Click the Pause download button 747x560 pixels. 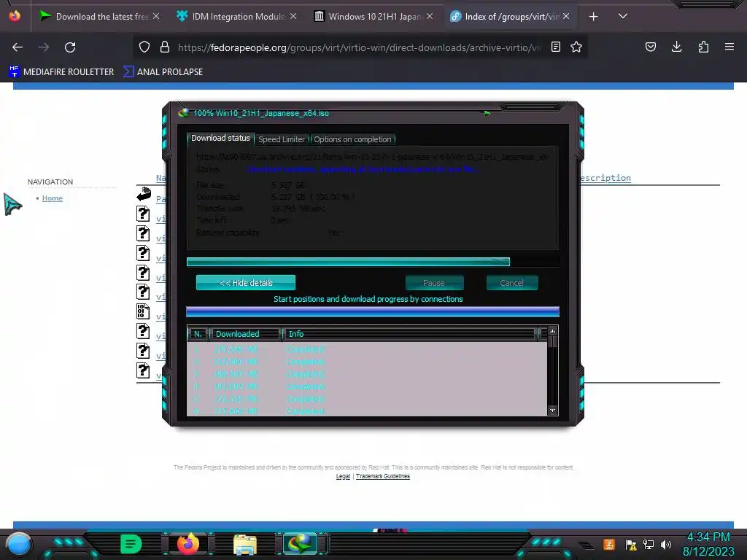[434, 283]
